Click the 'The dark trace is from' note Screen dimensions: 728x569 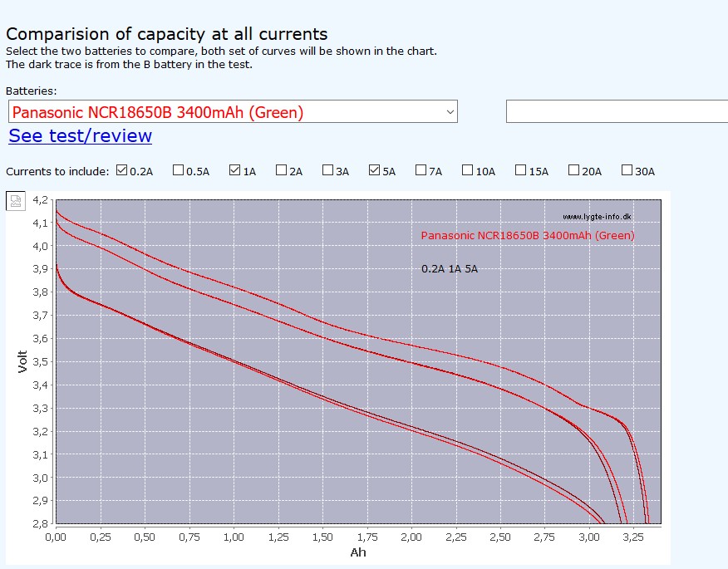[129, 65]
